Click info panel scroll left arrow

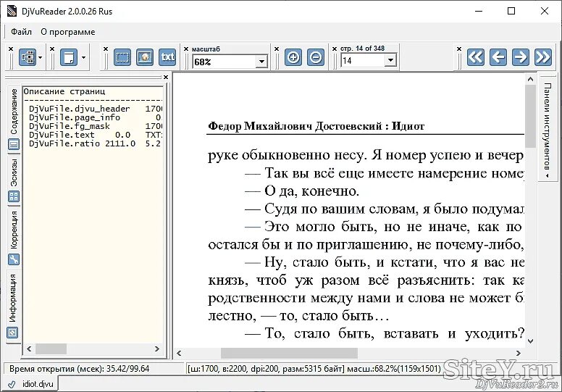tap(29, 349)
